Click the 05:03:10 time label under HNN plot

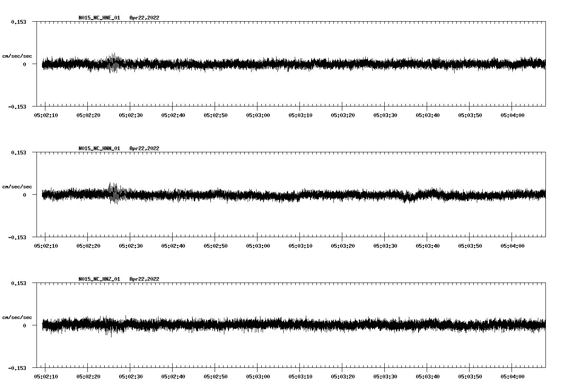[x=300, y=246]
